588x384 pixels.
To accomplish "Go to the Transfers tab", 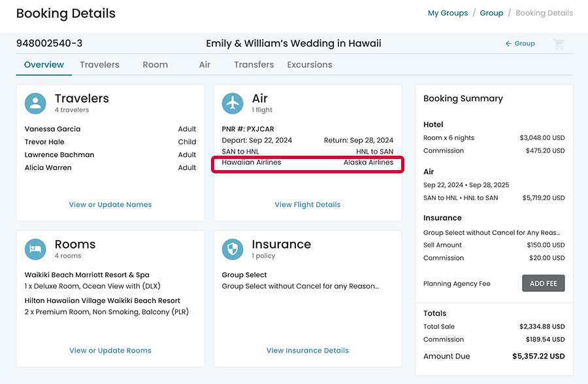I will point(253,65).
